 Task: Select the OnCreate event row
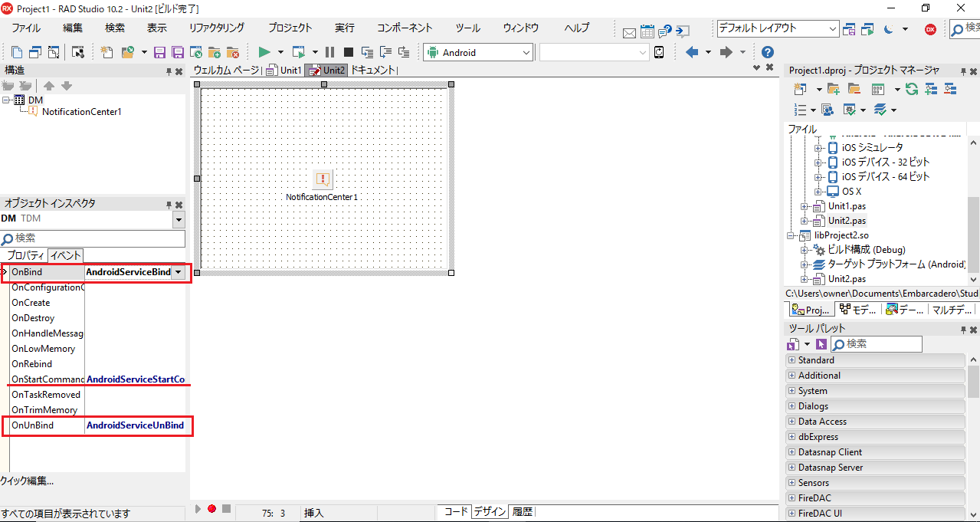[x=97, y=303]
